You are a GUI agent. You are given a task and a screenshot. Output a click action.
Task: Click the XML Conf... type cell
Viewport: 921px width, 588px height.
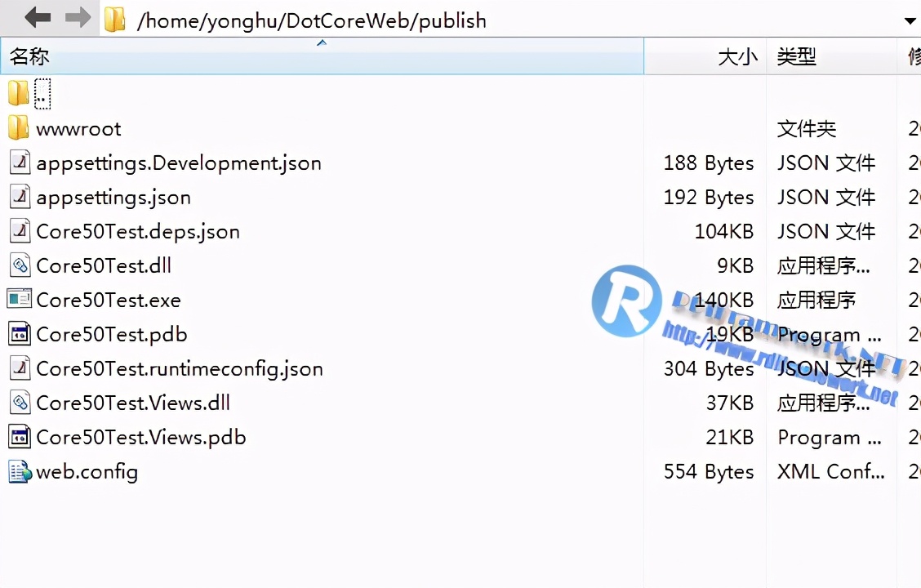pyautogui.click(x=831, y=472)
